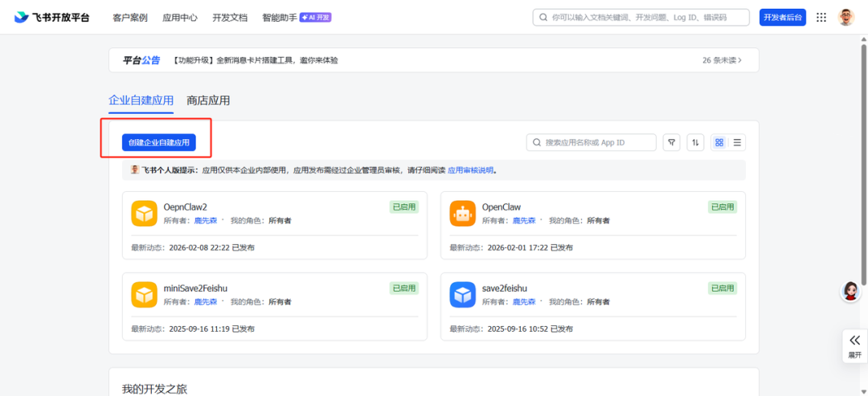Open the 应用审核说明 link
The width and height of the screenshot is (868, 396).
click(x=470, y=170)
